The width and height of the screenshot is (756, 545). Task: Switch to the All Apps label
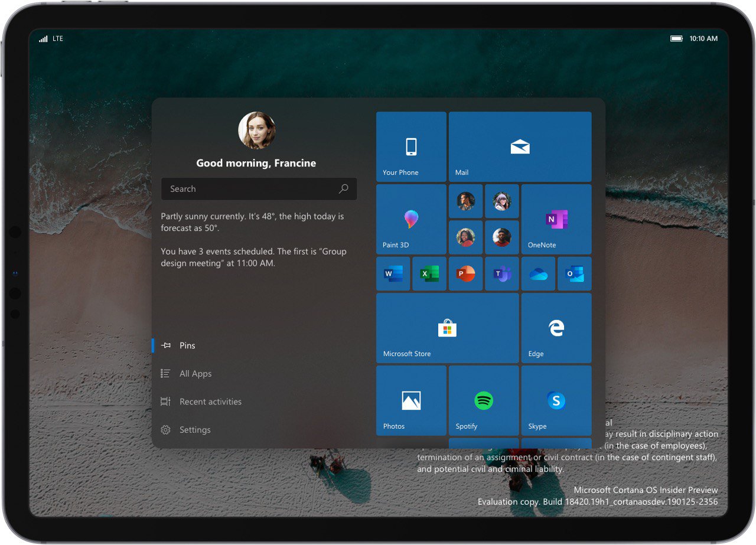195,374
